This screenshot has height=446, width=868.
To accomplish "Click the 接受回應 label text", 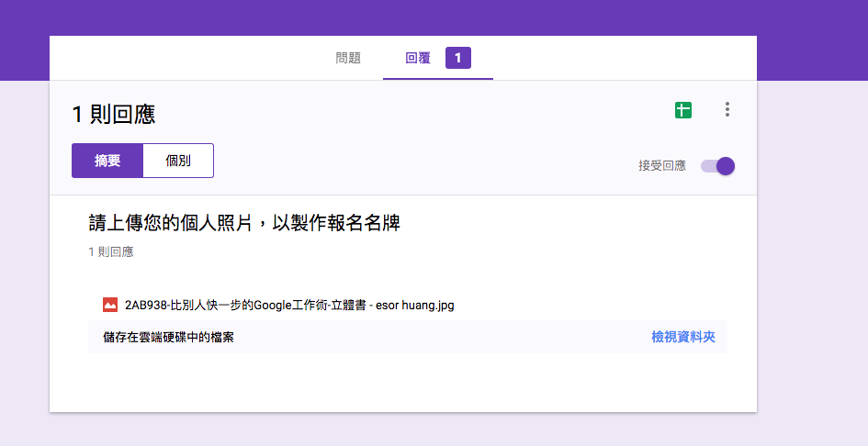I will click(662, 165).
